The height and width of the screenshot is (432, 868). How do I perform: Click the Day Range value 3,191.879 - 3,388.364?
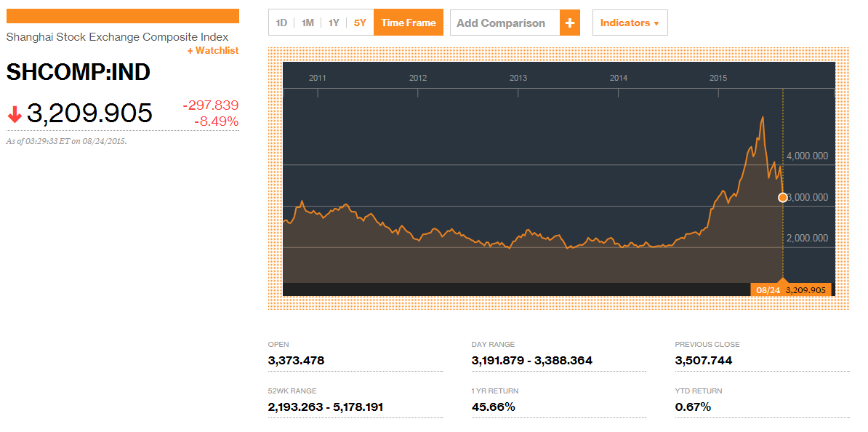coord(532,361)
